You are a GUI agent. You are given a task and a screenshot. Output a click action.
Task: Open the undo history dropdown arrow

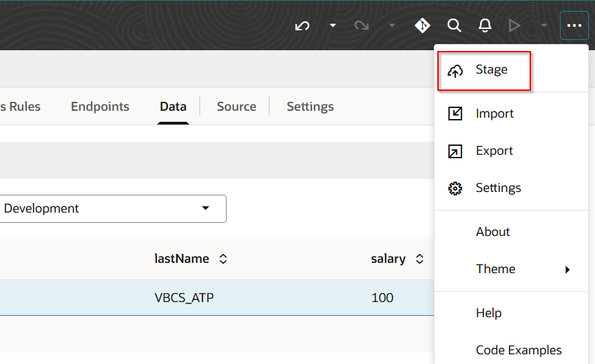pyautogui.click(x=333, y=26)
